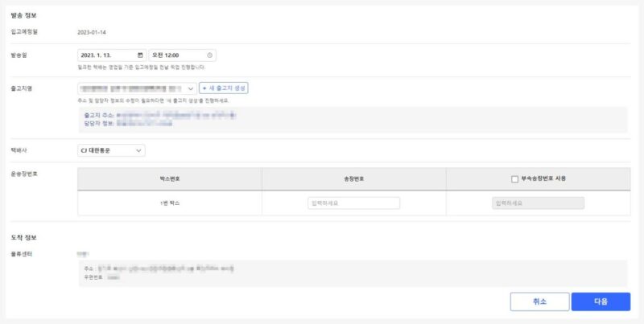Click the greyed-out 부속송장번호 input field
The image size is (644, 324).
click(x=538, y=203)
